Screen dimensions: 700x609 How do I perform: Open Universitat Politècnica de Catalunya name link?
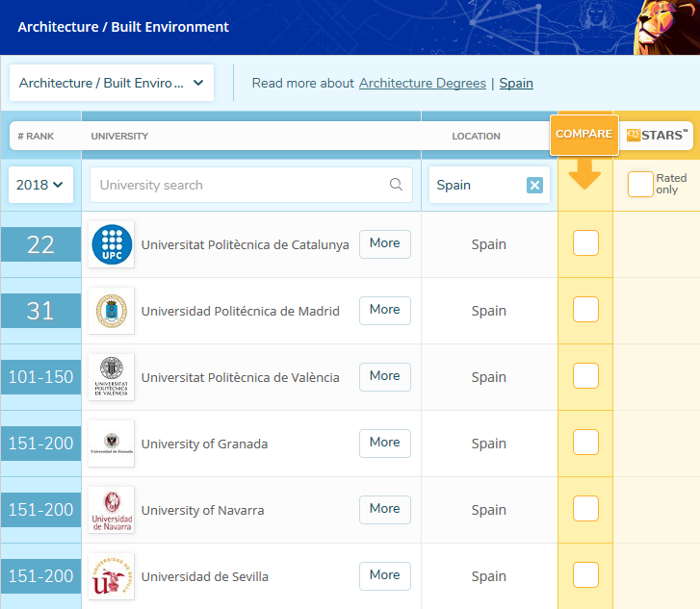click(246, 244)
